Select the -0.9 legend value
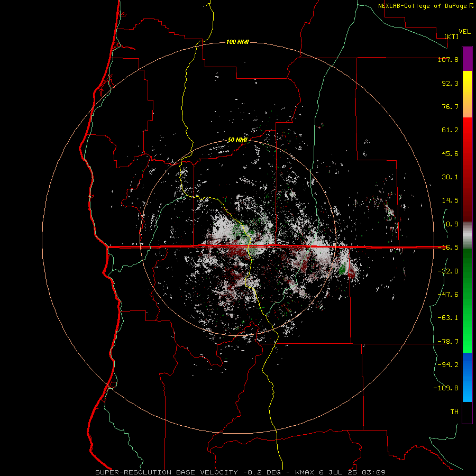 [450, 224]
